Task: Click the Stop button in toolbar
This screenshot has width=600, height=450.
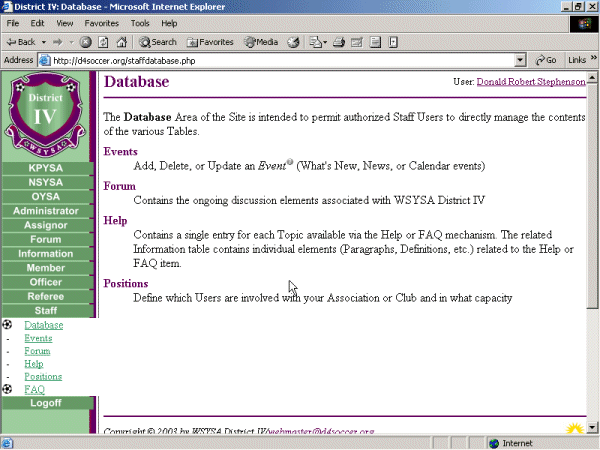Action: tap(86, 42)
